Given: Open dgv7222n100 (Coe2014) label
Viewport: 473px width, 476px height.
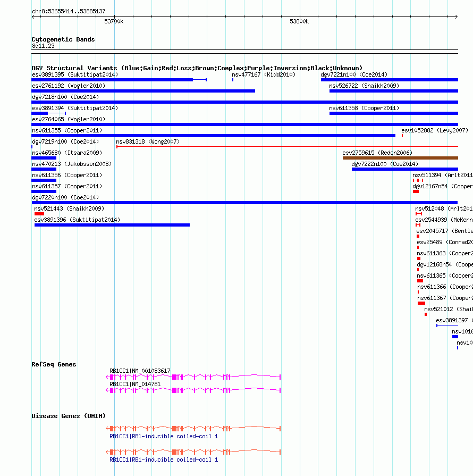Looking at the screenshot, I should pos(385,164).
